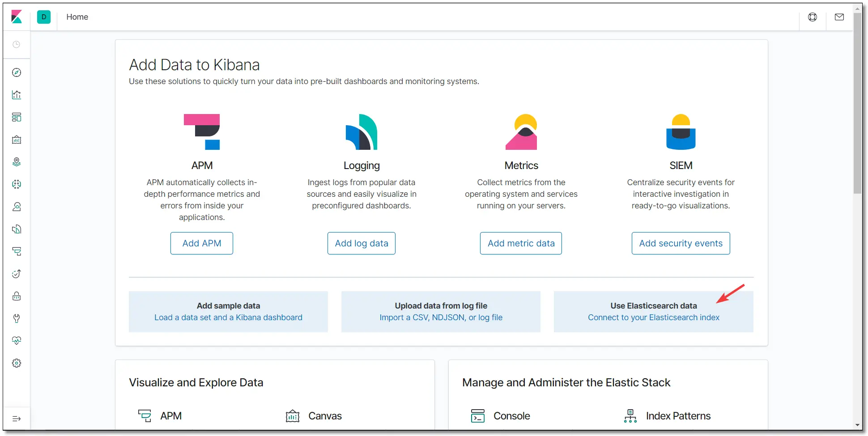Open Dev Tools wrench icon in the sidebar
The height and width of the screenshot is (436, 868).
(x=17, y=318)
